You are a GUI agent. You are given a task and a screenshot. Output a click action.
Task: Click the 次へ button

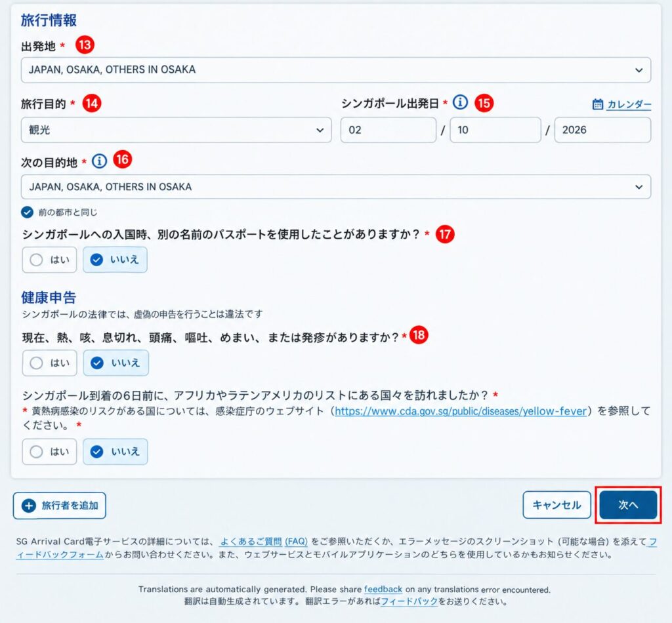point(628,505)
